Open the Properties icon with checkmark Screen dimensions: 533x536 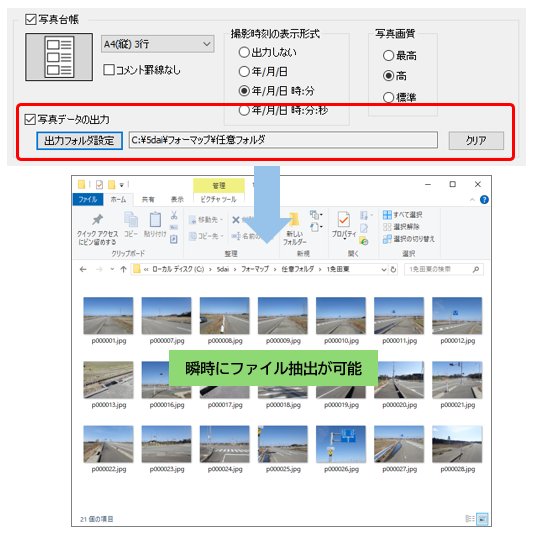(343, 219)
